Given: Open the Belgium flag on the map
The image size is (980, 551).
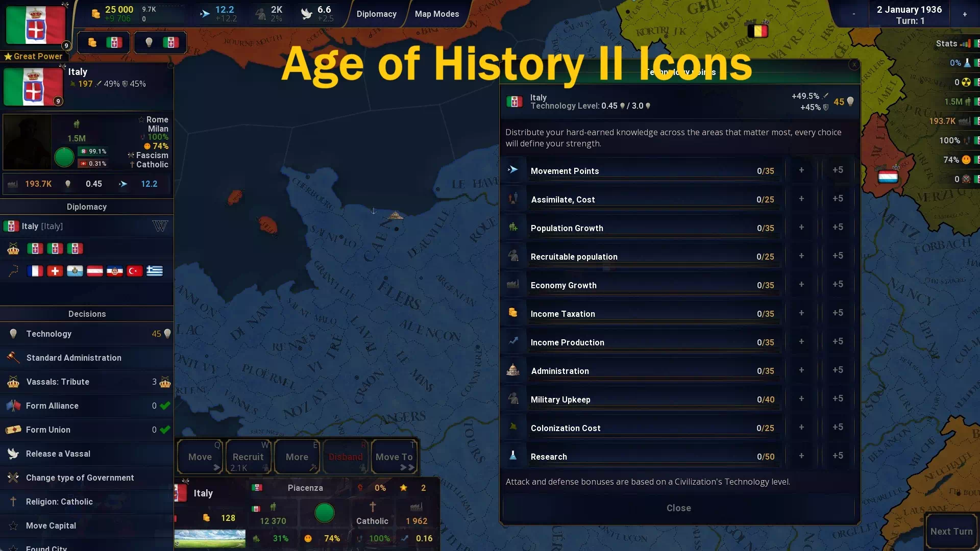Looking at the screenshot, I should (x=757, y=31).
